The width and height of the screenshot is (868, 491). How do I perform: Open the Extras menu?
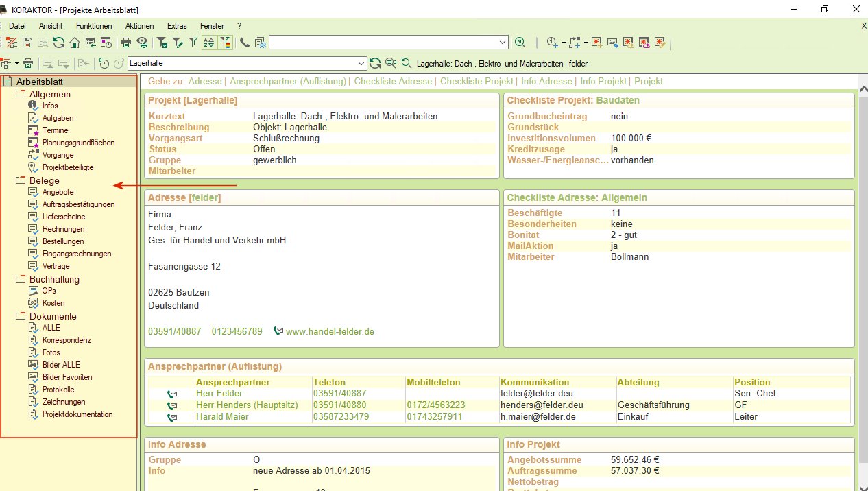177,25
